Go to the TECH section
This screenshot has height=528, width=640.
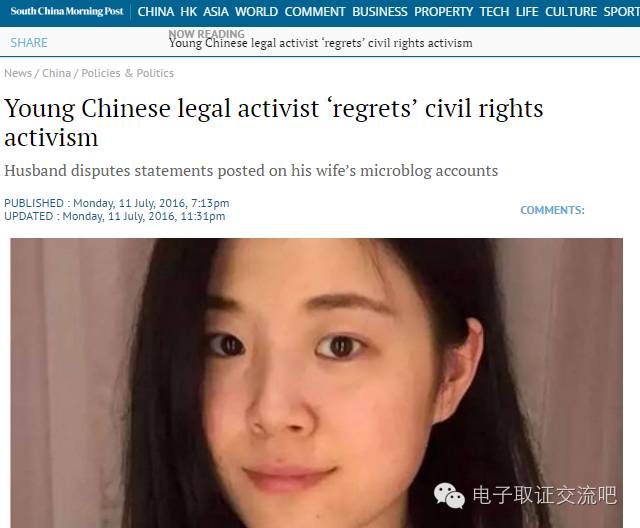coord(494,12)
